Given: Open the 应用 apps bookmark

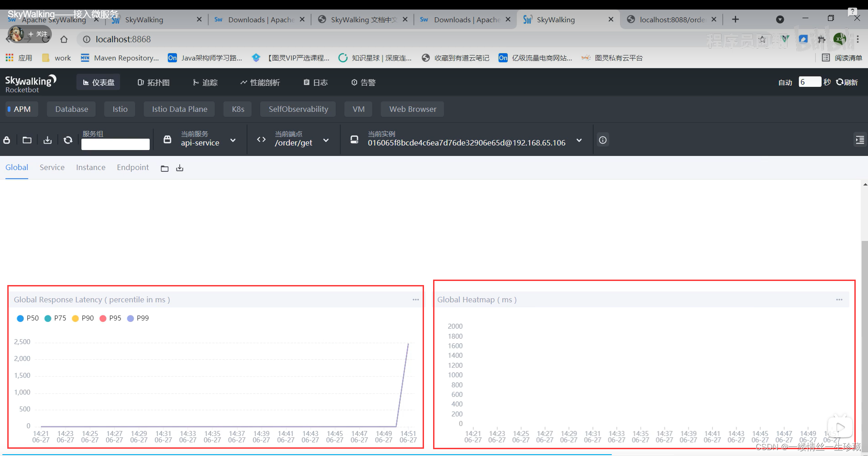Looking at the screenshot, I should coord(19,58).
